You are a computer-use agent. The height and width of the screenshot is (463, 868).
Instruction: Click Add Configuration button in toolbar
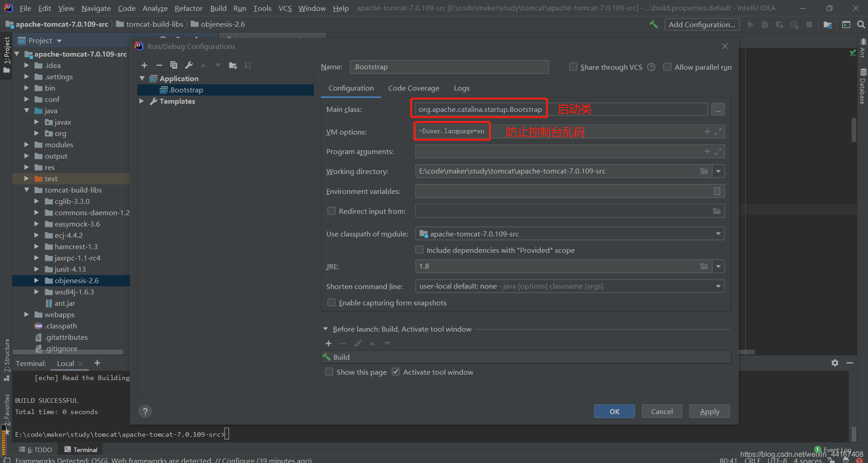[702, 24]
